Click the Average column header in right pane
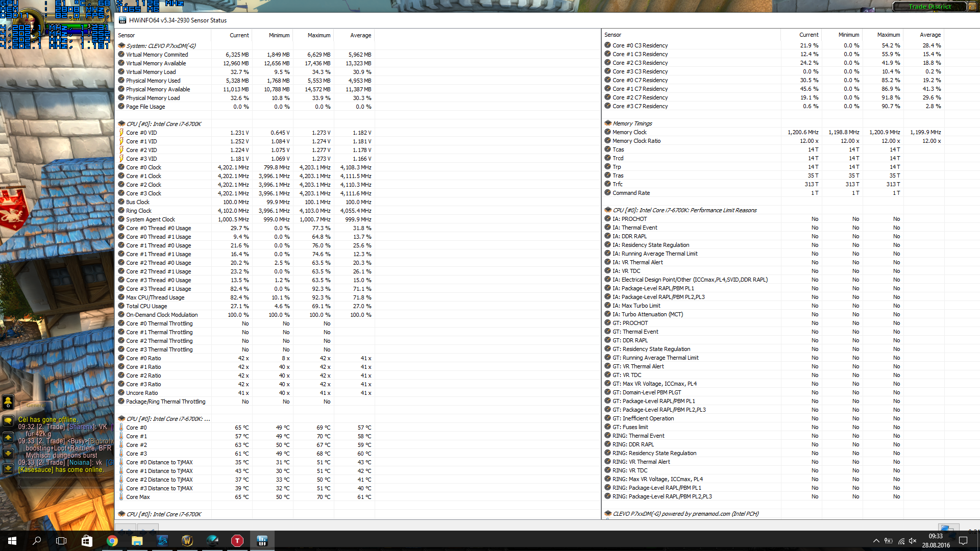The image size is (980, 551). point(924,35)
